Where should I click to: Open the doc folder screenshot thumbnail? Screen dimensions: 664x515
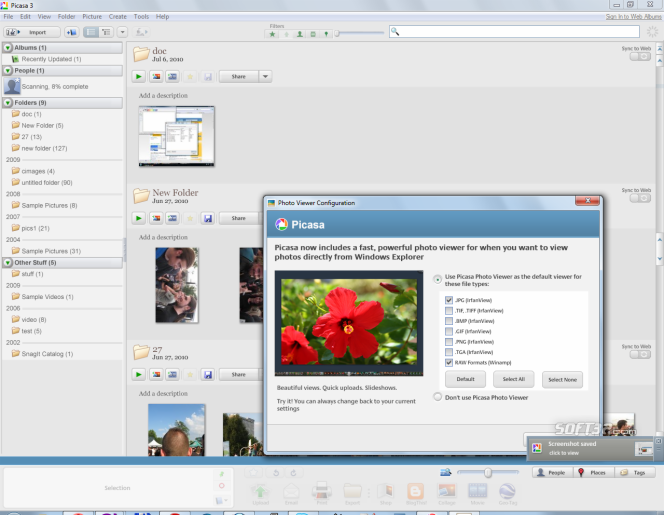click(177, 136)
